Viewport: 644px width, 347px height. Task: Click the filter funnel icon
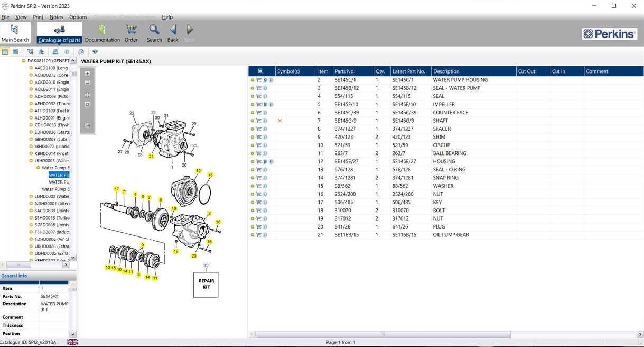click(x=95, y=52)
